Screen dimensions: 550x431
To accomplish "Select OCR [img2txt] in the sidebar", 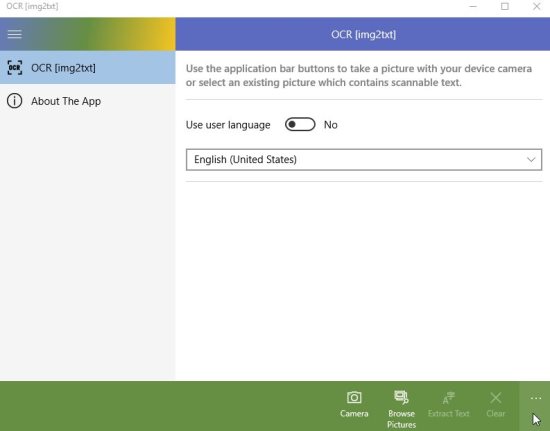I will [x=88, y=68].
